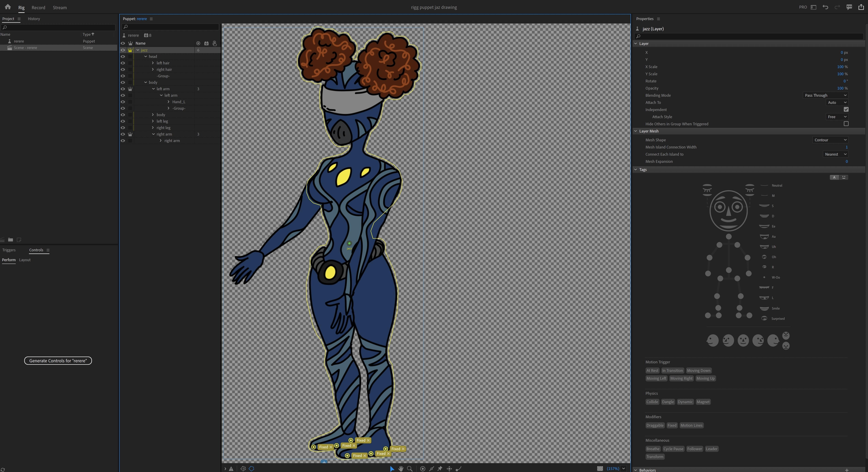Open the Controls panel menu icon
This screenshot has height=472, width=868.
pos(48,250)
